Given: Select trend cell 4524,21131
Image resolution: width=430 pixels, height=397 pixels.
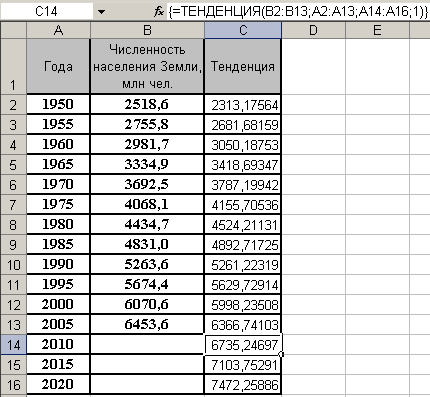Looking at the screenshot, I should pos(243,225).
